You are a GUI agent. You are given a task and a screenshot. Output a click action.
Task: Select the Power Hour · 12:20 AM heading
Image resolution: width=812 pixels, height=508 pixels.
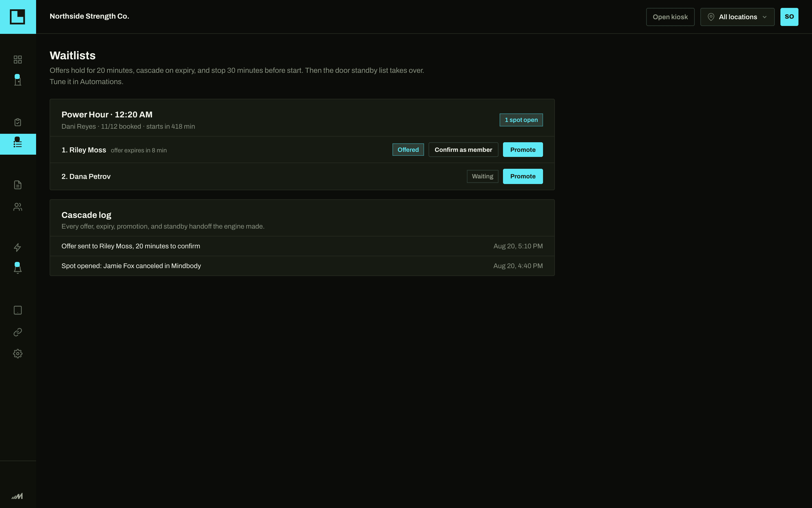pos(107,115)
